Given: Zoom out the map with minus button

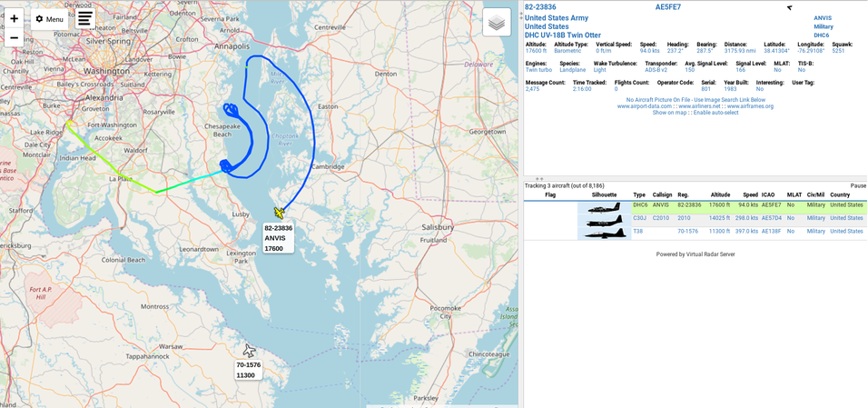Looking at the screenshot, I should coord(14,37).
